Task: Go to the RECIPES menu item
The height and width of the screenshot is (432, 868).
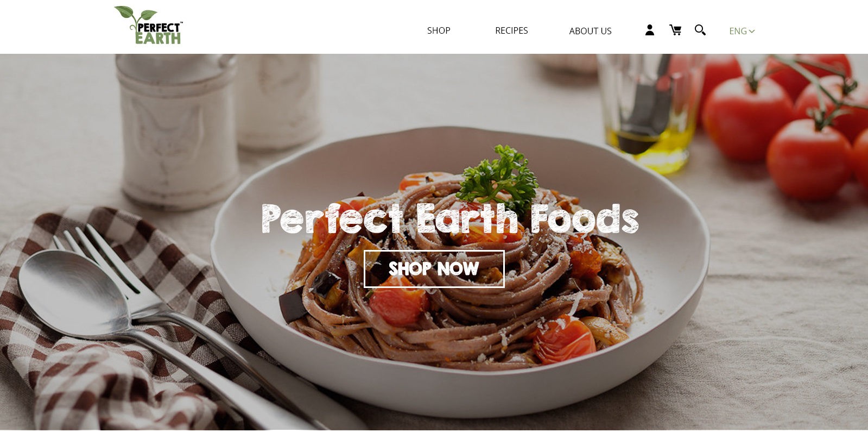Action: 511,30
